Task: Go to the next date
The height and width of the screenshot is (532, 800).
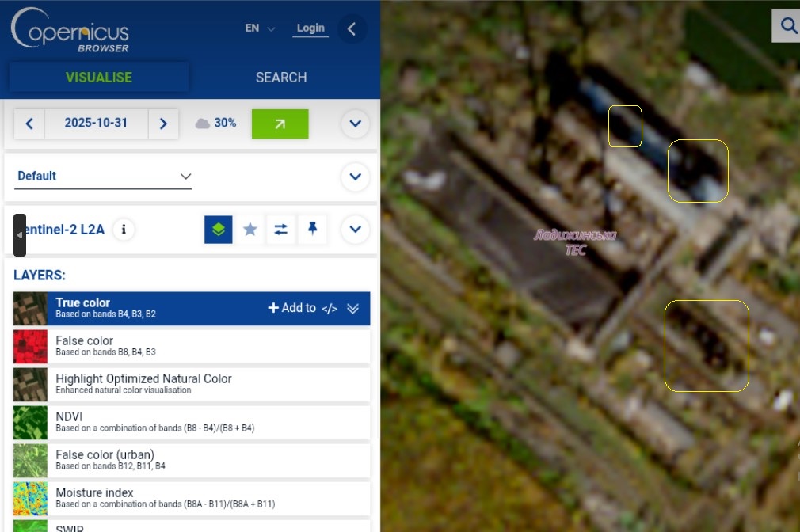Action: coord(163,123)
